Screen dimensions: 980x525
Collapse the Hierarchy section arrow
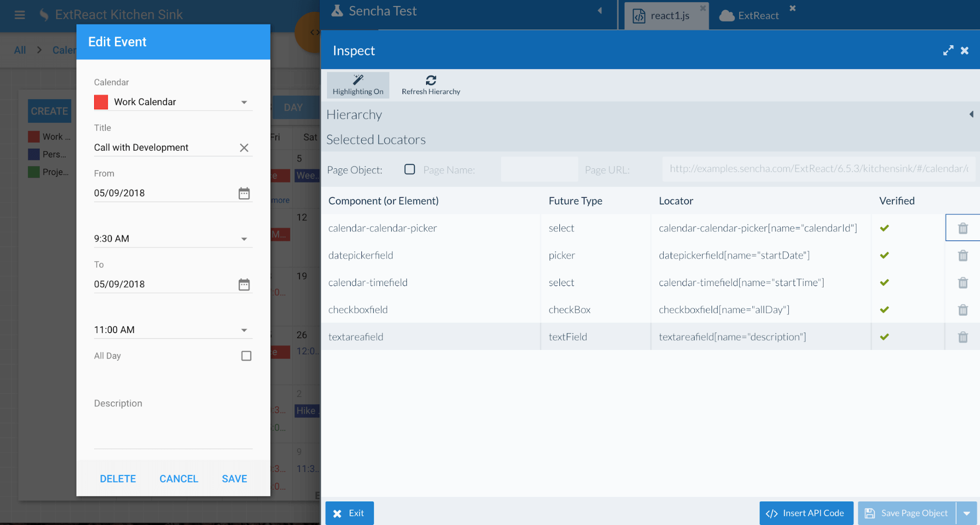coord(971,114)
